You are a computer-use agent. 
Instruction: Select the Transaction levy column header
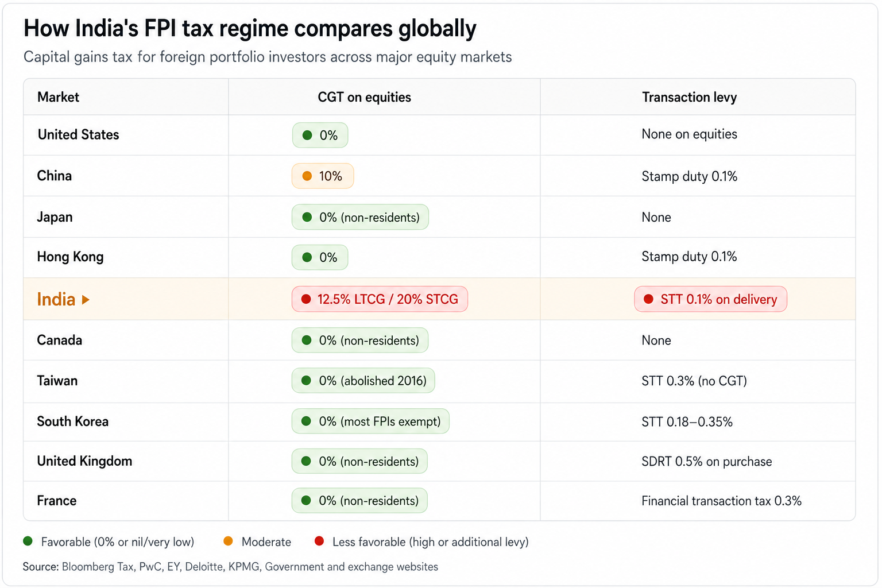tap(689, 97)
